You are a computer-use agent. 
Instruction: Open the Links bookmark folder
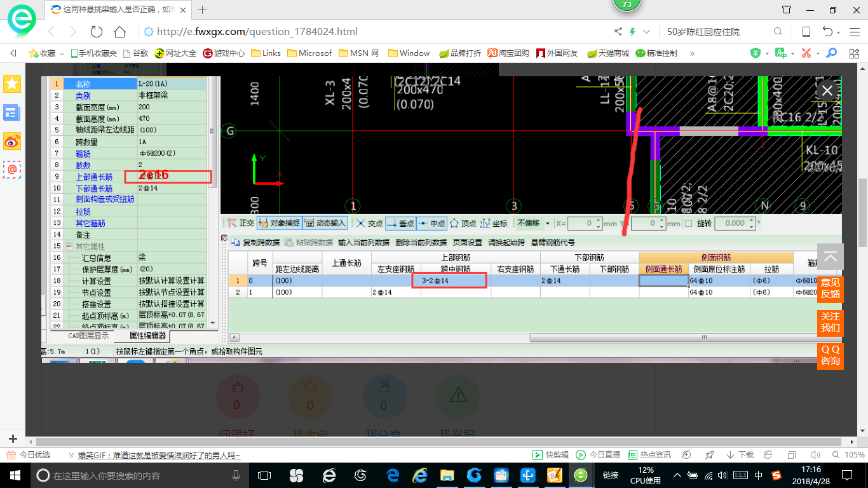click(266, 53)
